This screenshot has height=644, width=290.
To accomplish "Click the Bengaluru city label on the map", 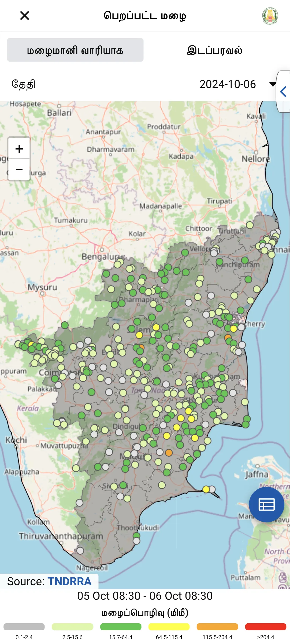I will pyautogui.click(x=103, y=257).
